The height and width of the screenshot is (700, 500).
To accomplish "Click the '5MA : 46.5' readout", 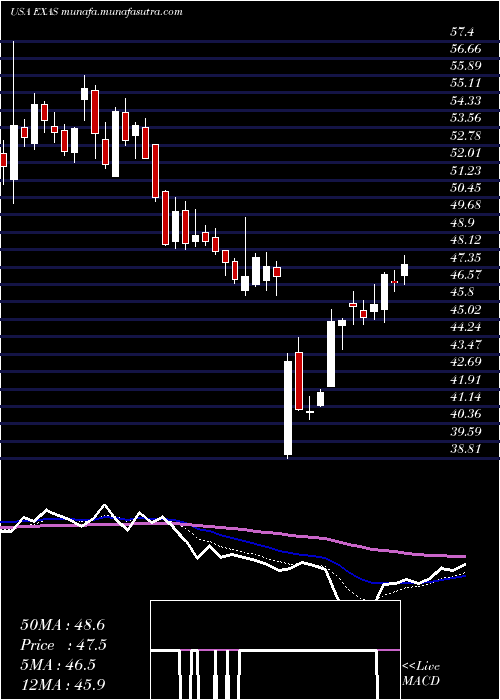I will [x=58, y=665].
